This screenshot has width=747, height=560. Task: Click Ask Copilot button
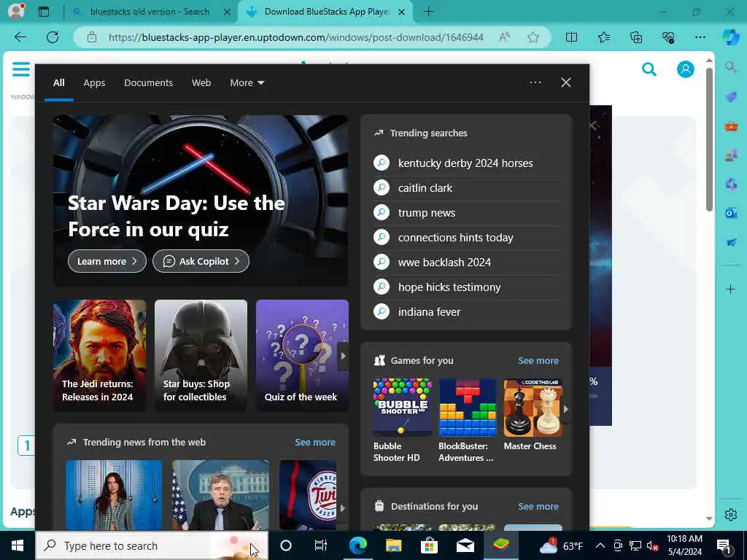click(x=201, y=262)
